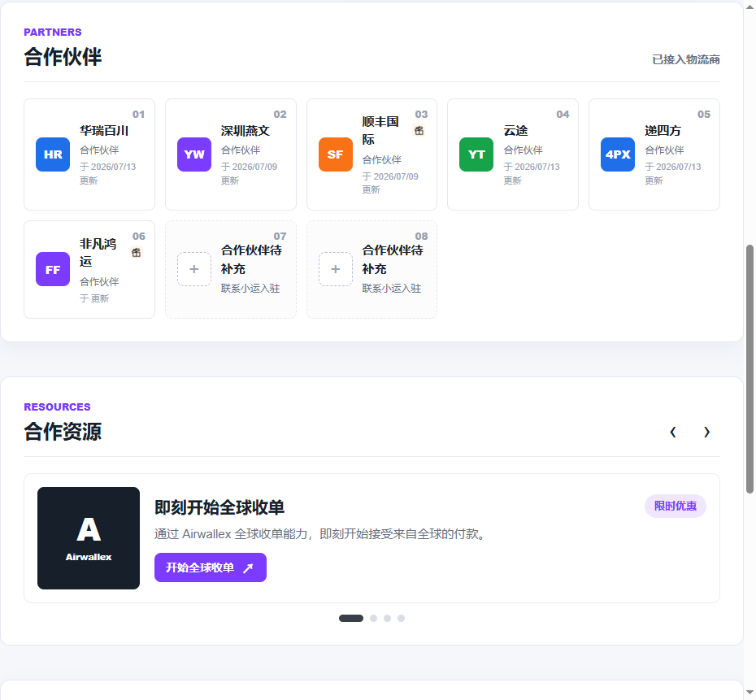
Task: Click 合作伙伴待补充 title in card 08
Action: [393, 259]
